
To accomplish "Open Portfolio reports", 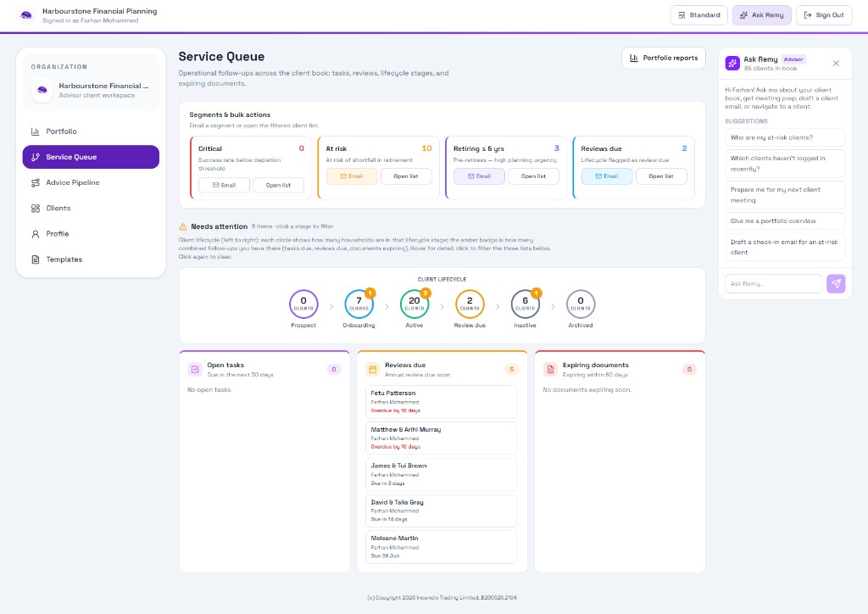I will coord(664,58).
